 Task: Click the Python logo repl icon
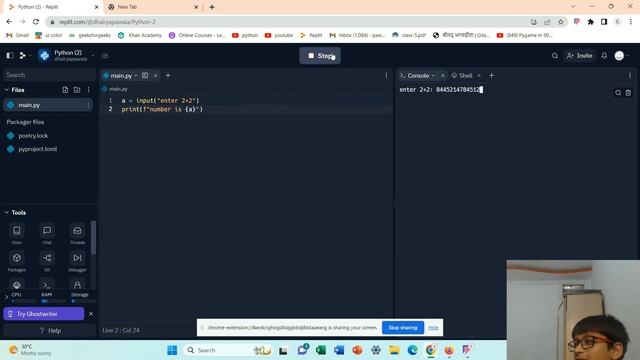point(44,56)
